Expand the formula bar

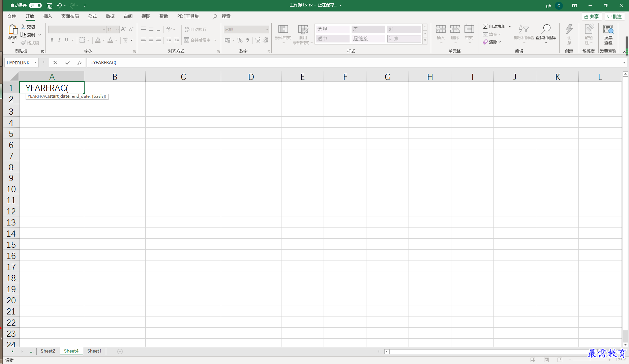point(624,63)
